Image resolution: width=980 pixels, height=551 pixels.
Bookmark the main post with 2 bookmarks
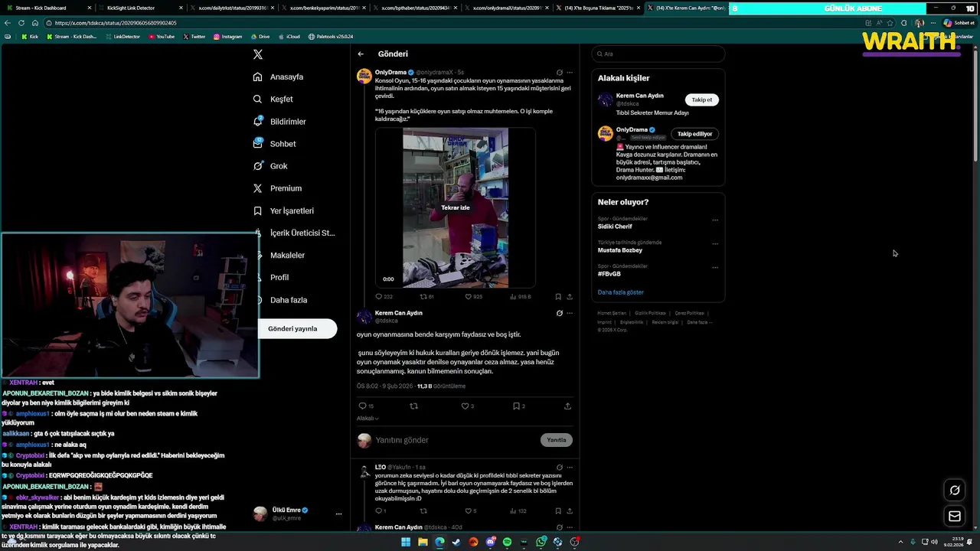(x=519, y=406)
